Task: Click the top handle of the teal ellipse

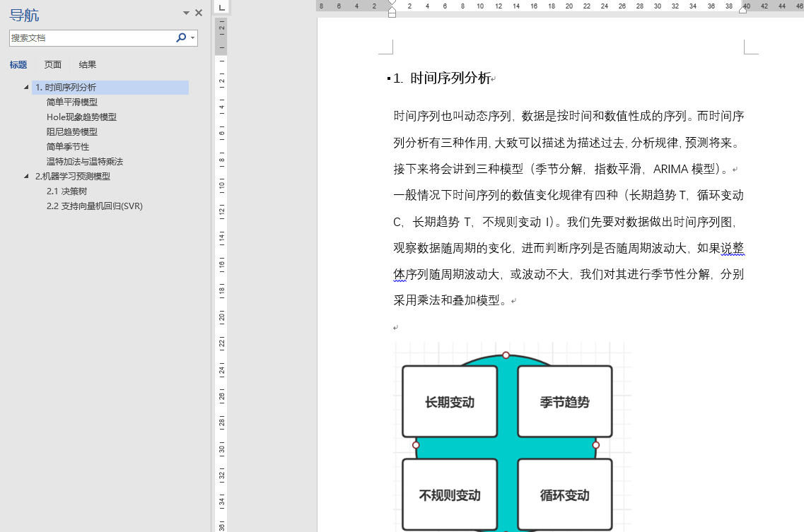Action: tap(506, 355)
